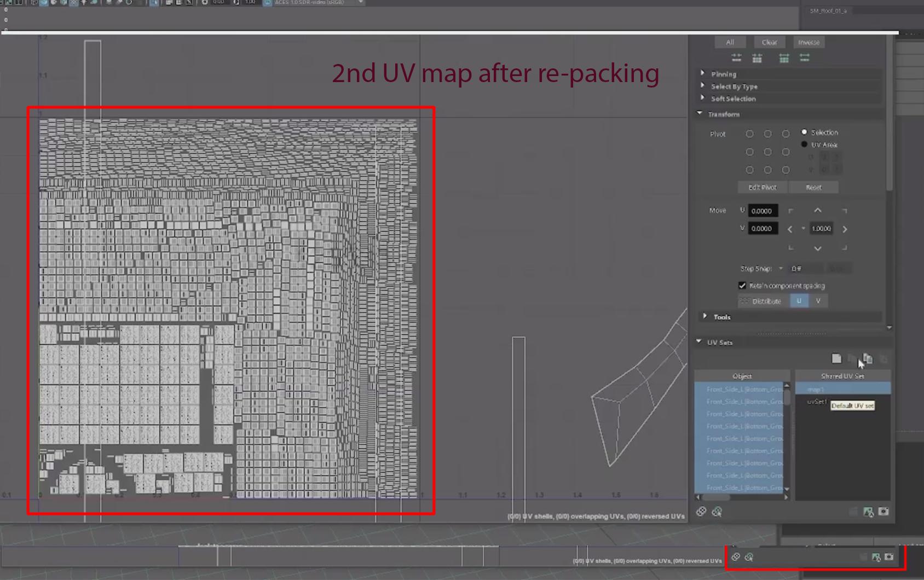Collapse the UV Sets section

[x=699, y=341]
